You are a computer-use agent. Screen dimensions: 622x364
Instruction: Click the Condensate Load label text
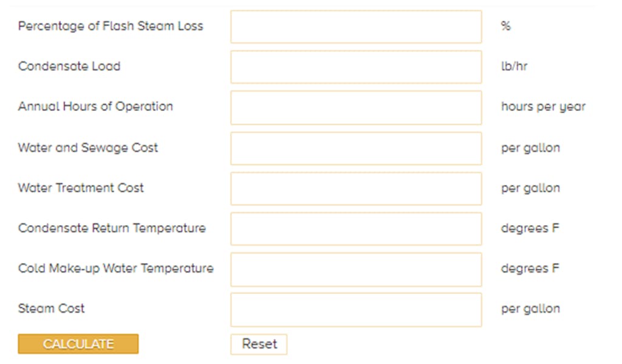[x=69, y=66]
